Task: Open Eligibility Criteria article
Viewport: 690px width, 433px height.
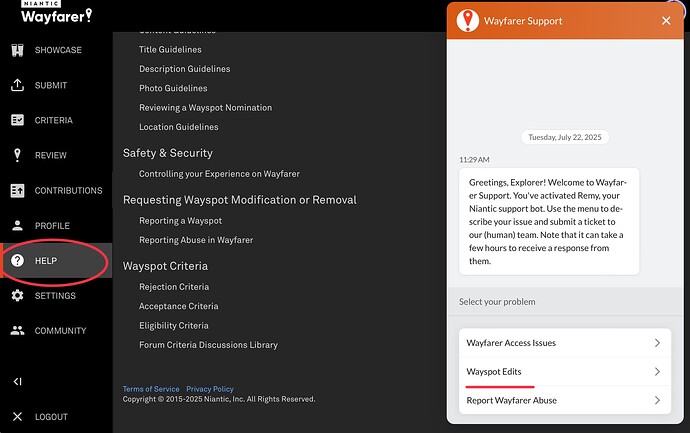Action: tap(174, 326)
